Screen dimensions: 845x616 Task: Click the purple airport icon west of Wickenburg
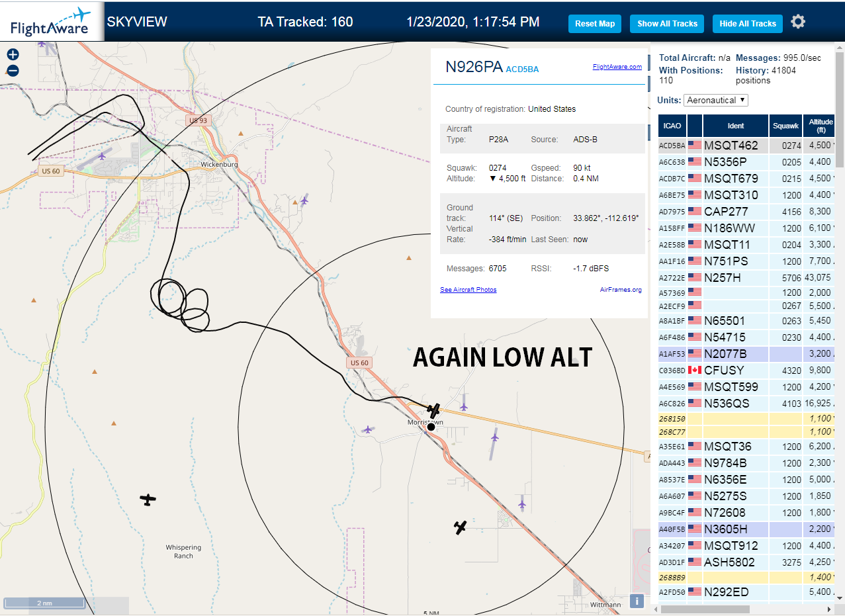pos(102,156)
